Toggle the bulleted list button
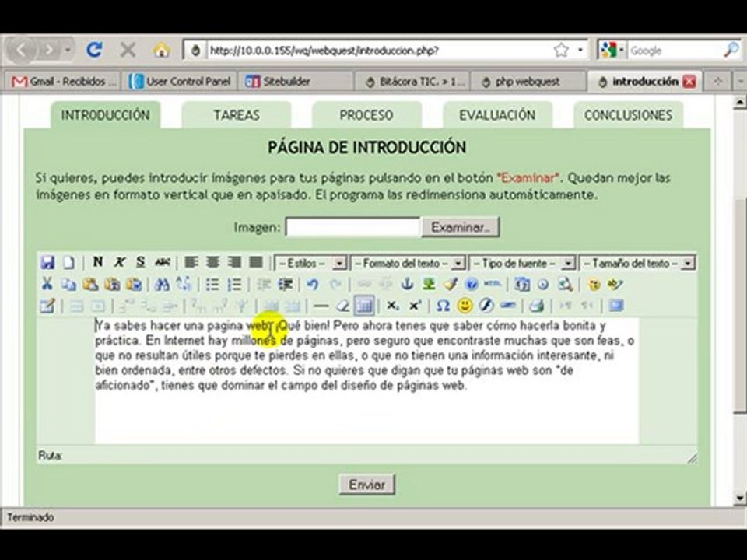 point(212,285)
